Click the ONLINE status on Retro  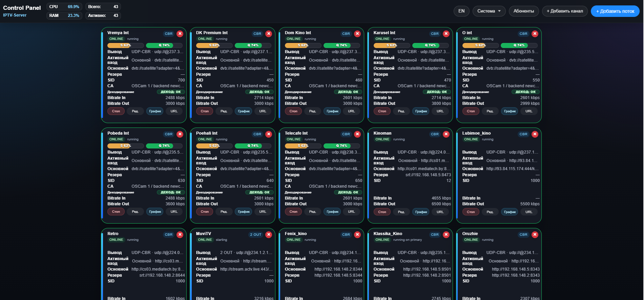[x=116, y=240]
